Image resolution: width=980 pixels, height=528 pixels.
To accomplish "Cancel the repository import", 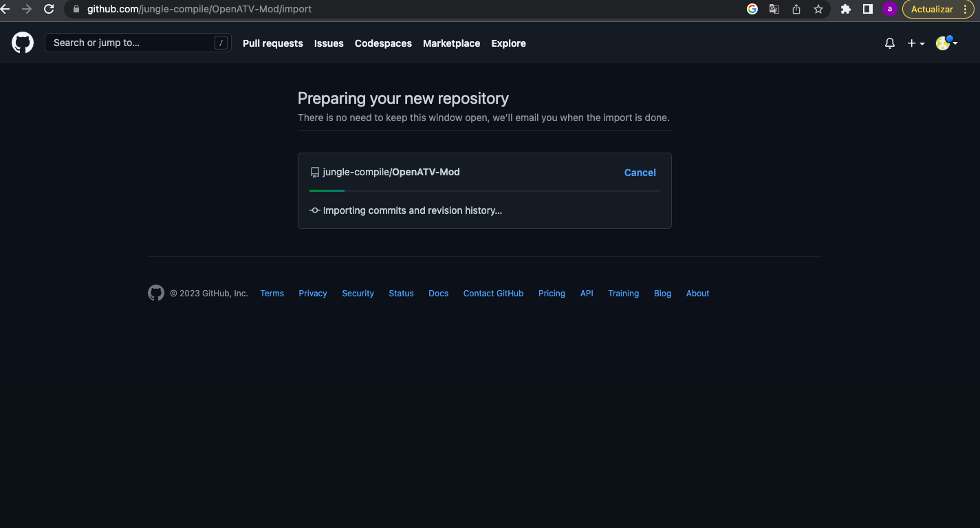I will click(x=640, y=173).
